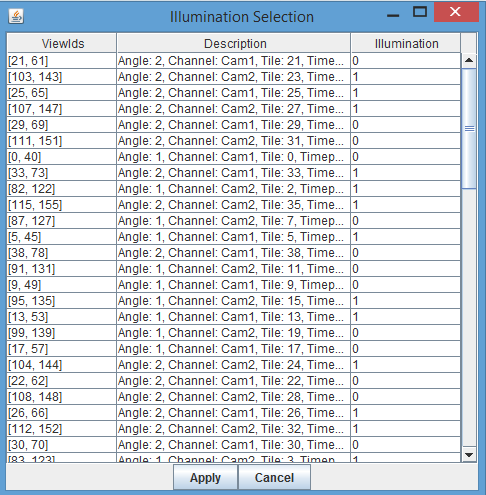The height and width of the screenshot is (495, 486).
Task: Sort by the ViewIds column header
Action: 62,43
